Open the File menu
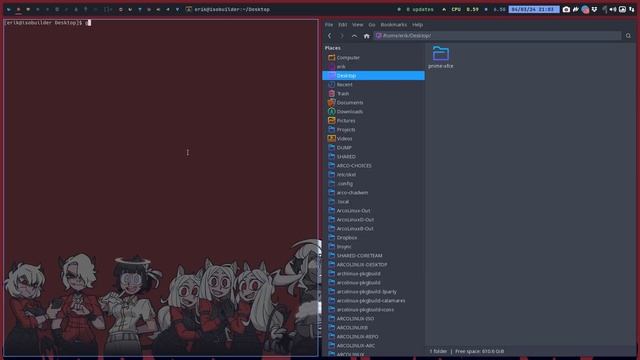Viewport: 640px width, 360px height. point(329,25)
